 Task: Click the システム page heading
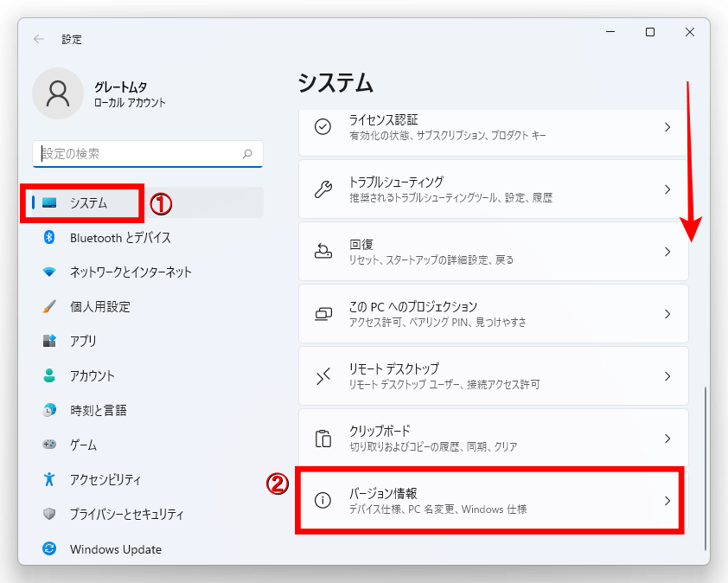click(335, 83)
